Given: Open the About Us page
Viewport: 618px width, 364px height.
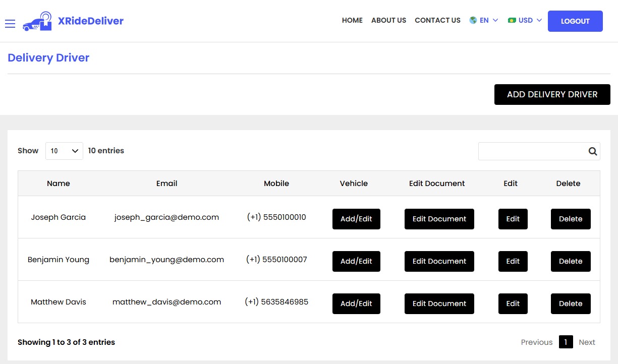Looking at the screenshot, I should [388, 21].
